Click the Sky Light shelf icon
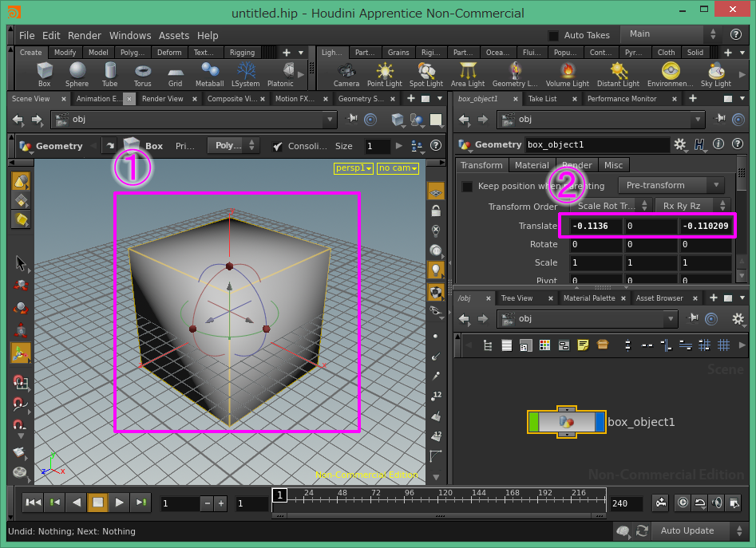Viewport: 756px width, 548px height. (715, 73)
